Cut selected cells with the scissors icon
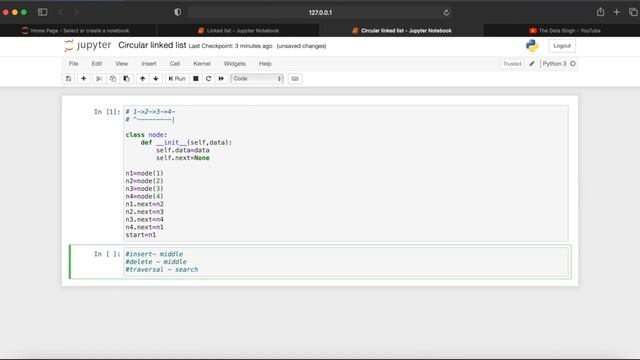640x360 pixels. (99, 78)
